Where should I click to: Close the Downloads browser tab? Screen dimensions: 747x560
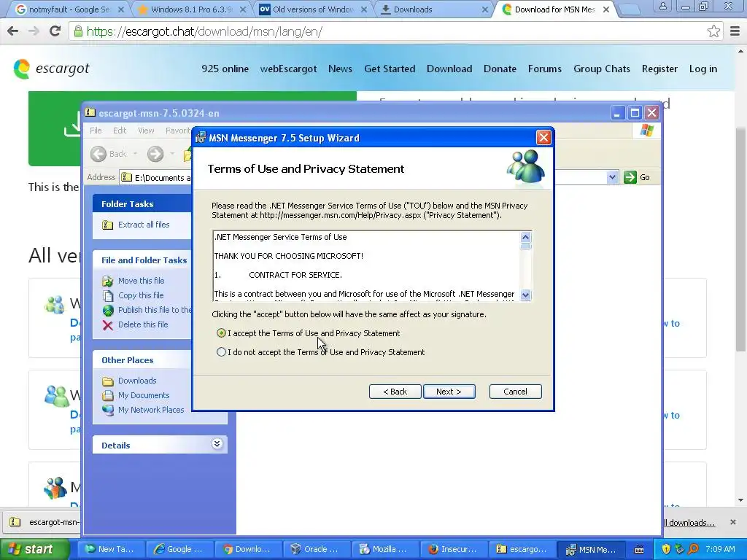click(485, 9)
